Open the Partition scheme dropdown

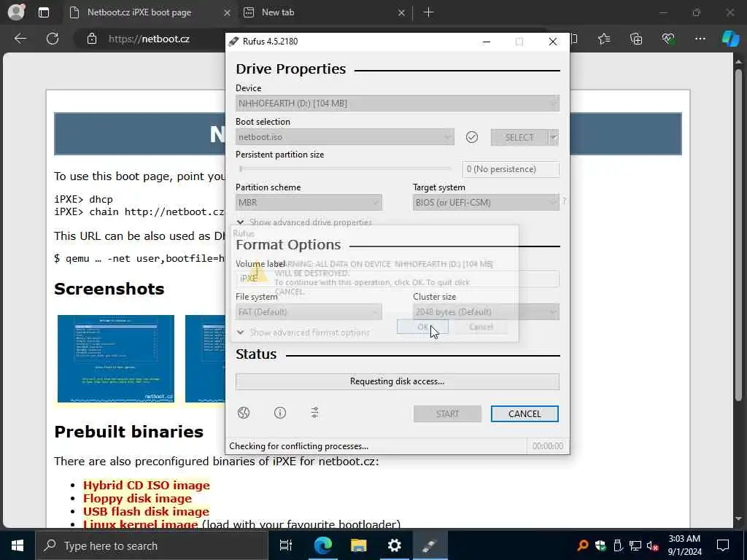click(309, 203)
